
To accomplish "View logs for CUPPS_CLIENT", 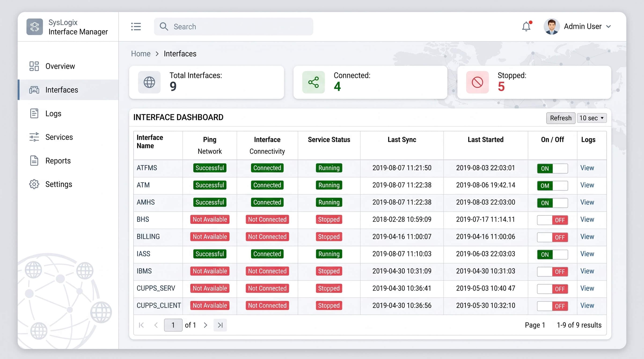I will [x=587, y=305].
